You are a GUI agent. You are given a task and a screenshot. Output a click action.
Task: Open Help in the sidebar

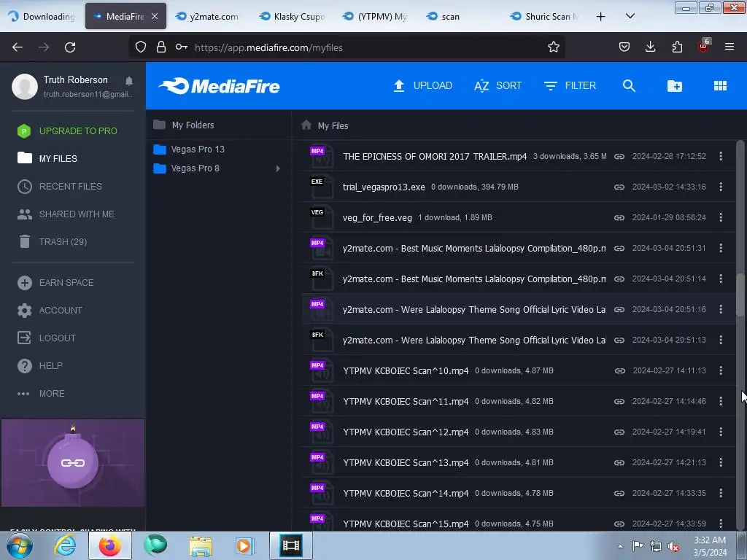click(40, 366)
